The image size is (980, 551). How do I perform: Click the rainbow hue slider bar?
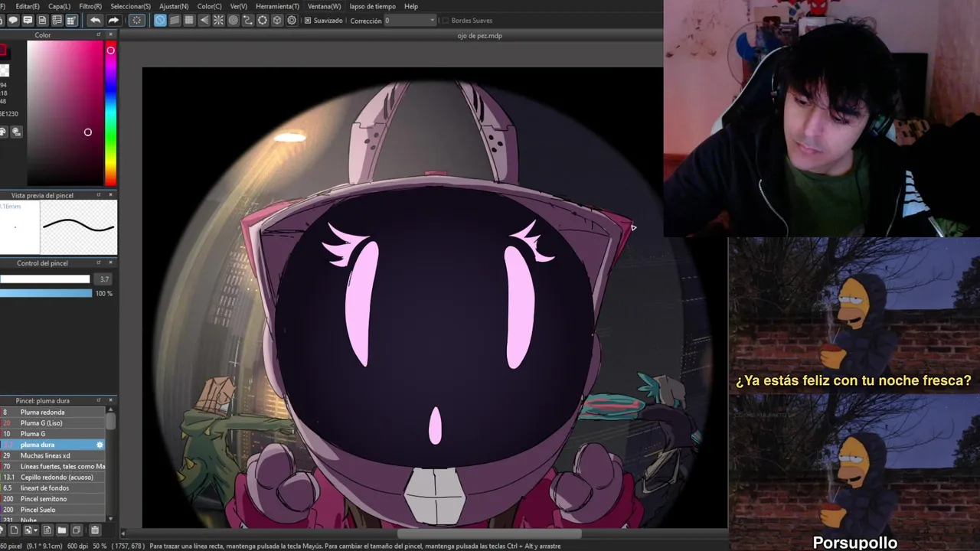[111, 112]
